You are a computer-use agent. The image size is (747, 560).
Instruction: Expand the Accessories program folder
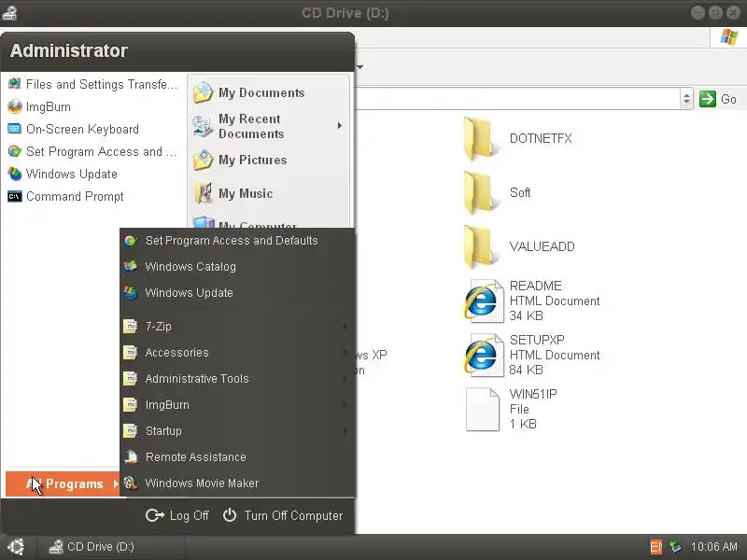[x=237, y=353]
